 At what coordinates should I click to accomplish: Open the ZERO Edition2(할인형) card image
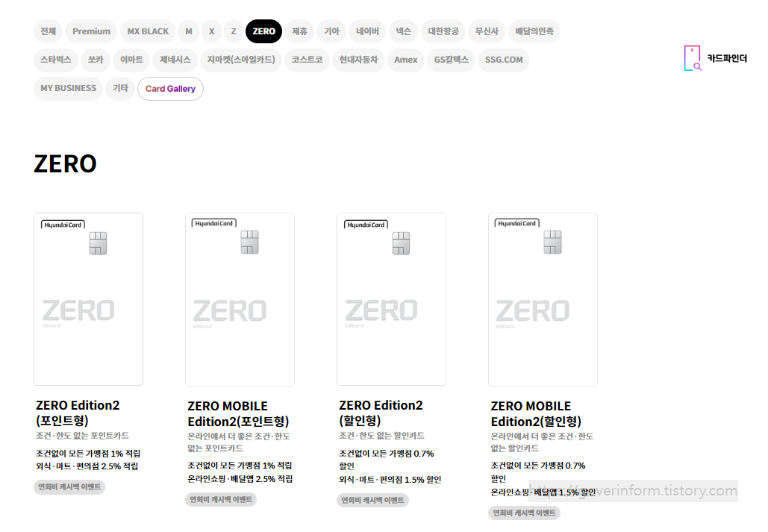pos(391,298)
